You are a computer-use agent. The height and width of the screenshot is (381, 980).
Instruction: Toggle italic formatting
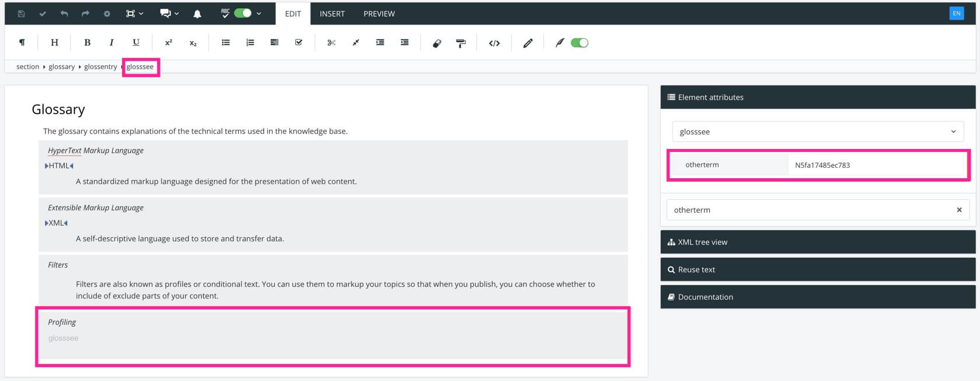point(111,42)
